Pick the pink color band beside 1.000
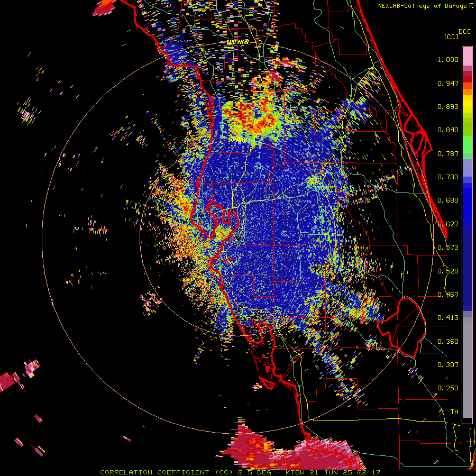Screen dimensions: 476x476 [x=467, y=57]
